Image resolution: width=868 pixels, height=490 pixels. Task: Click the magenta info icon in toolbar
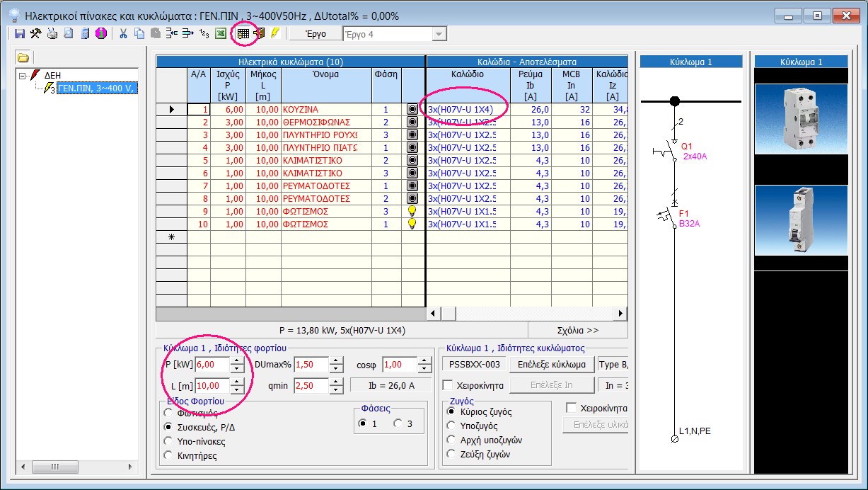[100, 33]
